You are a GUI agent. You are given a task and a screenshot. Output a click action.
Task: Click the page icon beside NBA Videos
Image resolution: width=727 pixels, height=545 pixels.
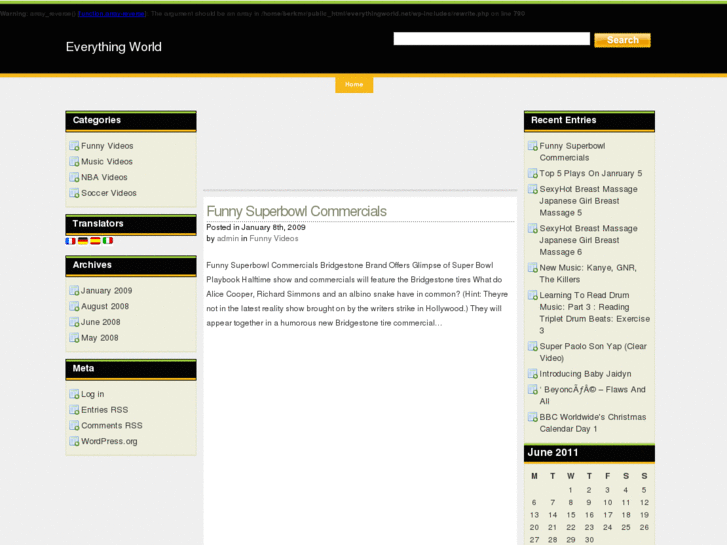(74, 178)
